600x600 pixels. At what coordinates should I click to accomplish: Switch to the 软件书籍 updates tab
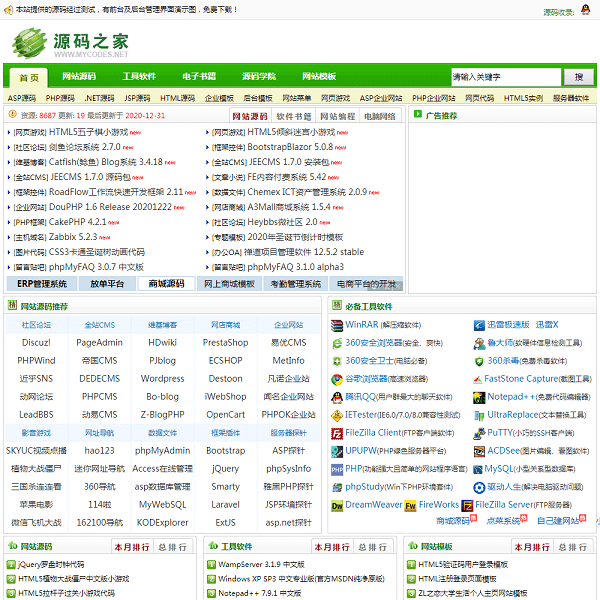coord(294,116)
